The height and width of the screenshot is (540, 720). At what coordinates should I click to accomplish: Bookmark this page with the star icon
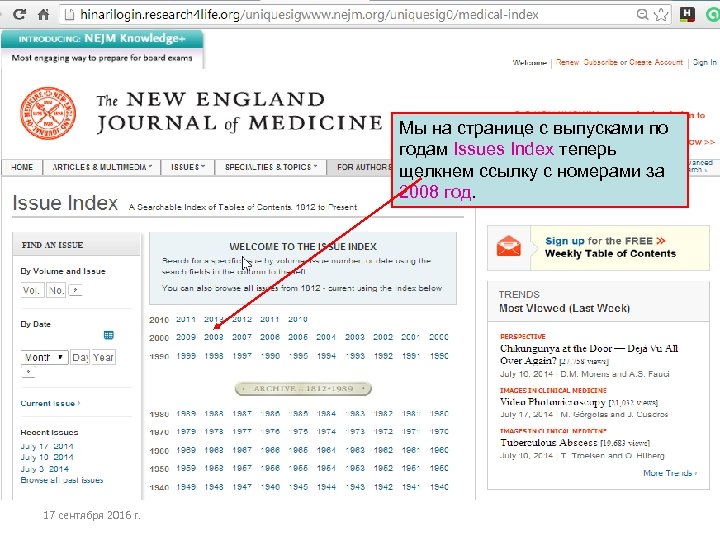(x=661, y=15)
